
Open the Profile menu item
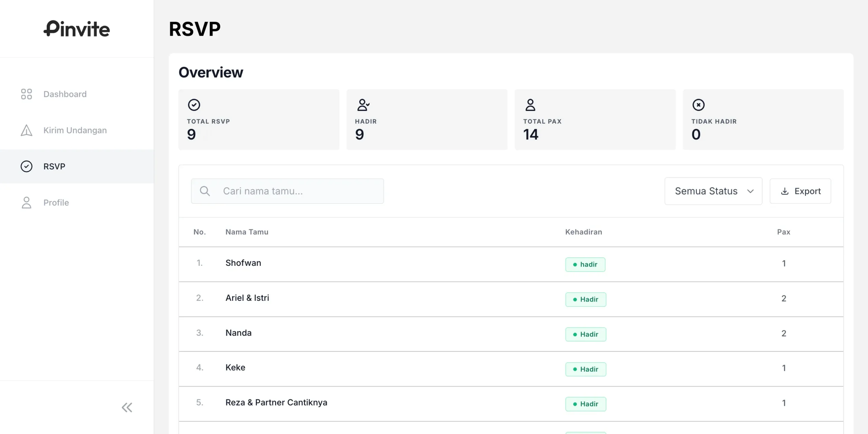click(77, 202)
